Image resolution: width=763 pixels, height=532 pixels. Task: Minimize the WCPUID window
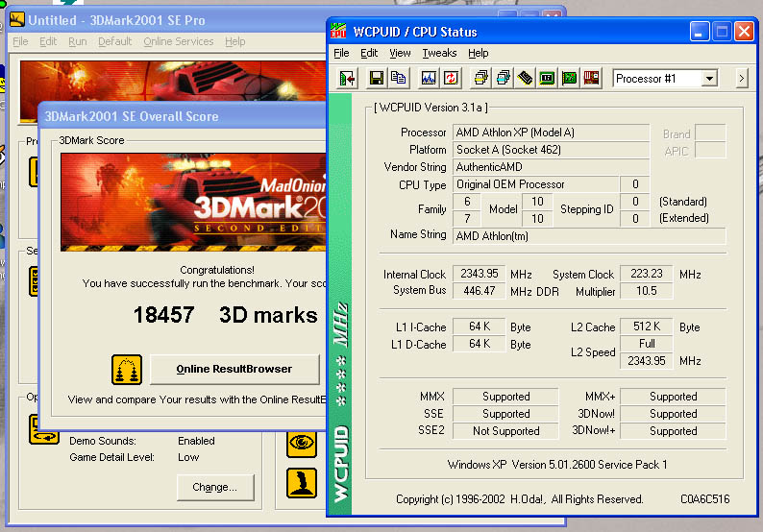700,32
